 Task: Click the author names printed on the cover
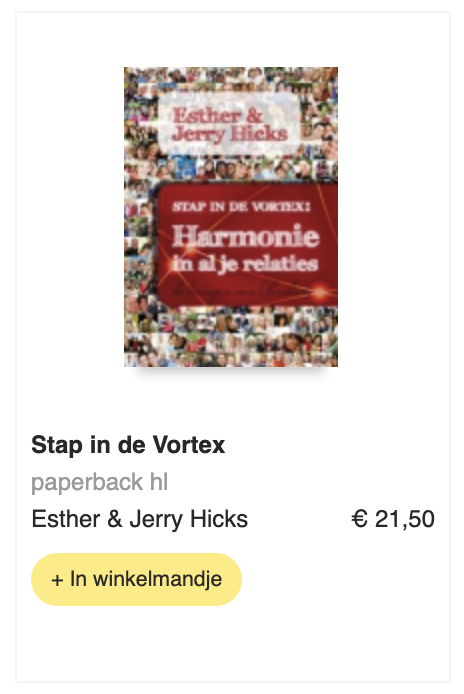(230, 124)
